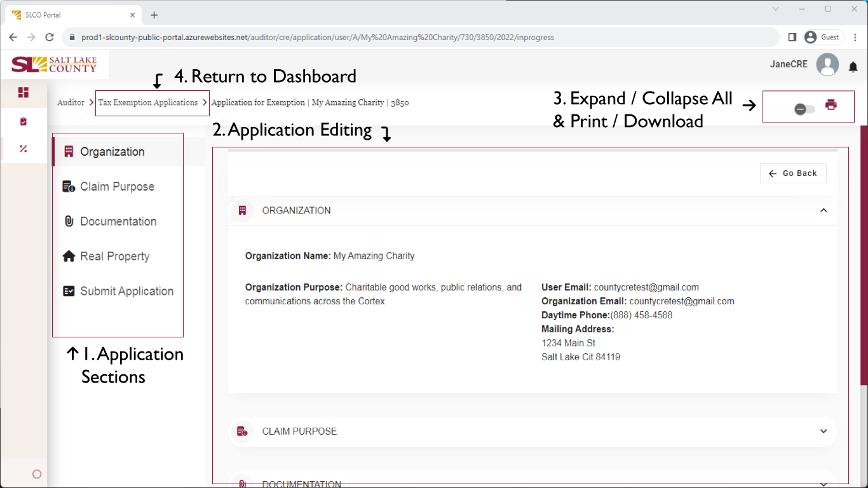Click the Salt Lake County logo
The width and height of the screenshot is (868, 488).
[x=55, y=65]
